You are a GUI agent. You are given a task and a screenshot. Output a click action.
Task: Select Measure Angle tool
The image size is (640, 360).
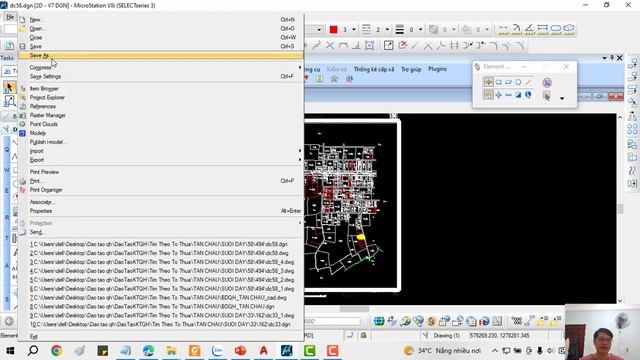[x=530, y=29]
